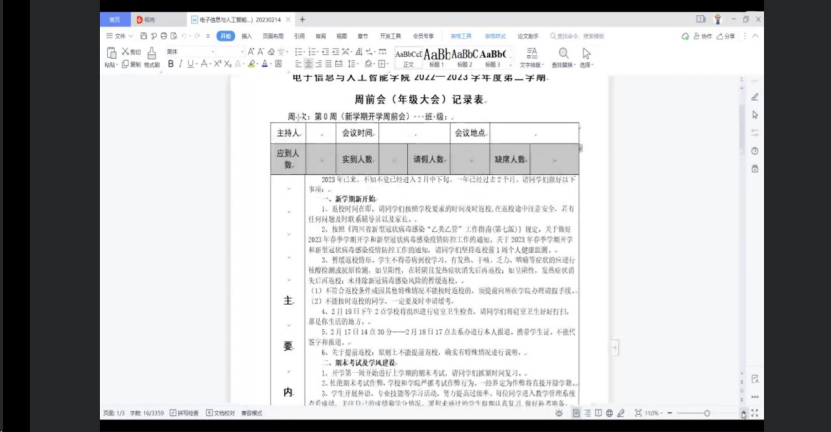The height and width of the screenshot is (432, 831).
Task: Click the fit-page zoom icon in status bar
Action: tap(639, 413)
